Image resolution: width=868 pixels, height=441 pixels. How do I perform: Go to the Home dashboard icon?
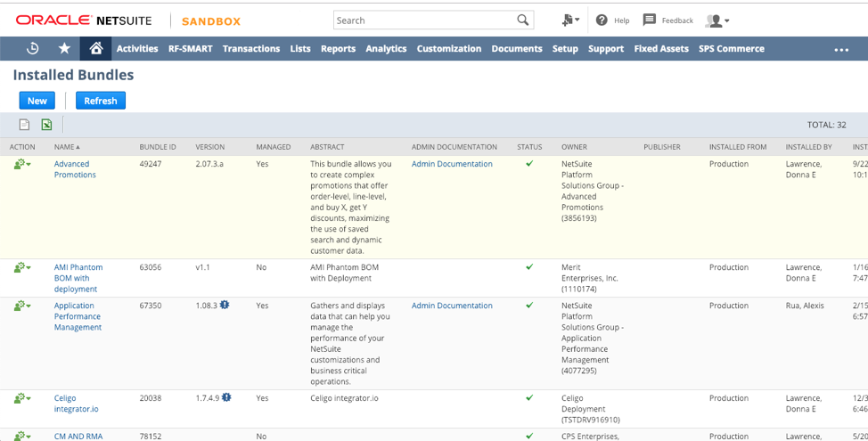click(x=95, y=49)
